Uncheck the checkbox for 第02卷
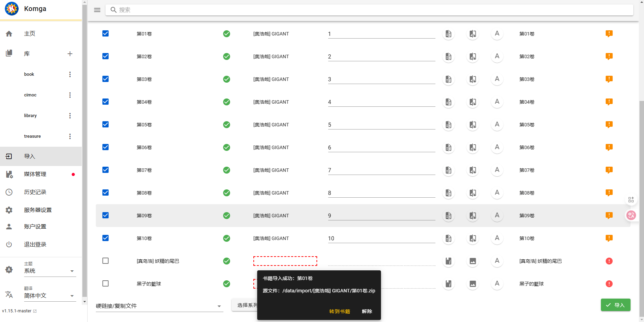 (x=105, y=56)
